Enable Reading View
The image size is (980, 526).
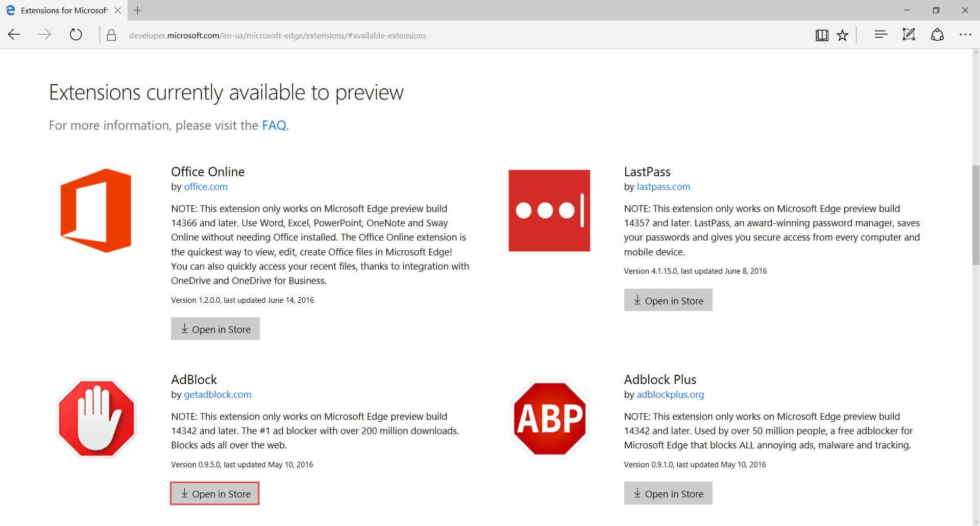822,35
